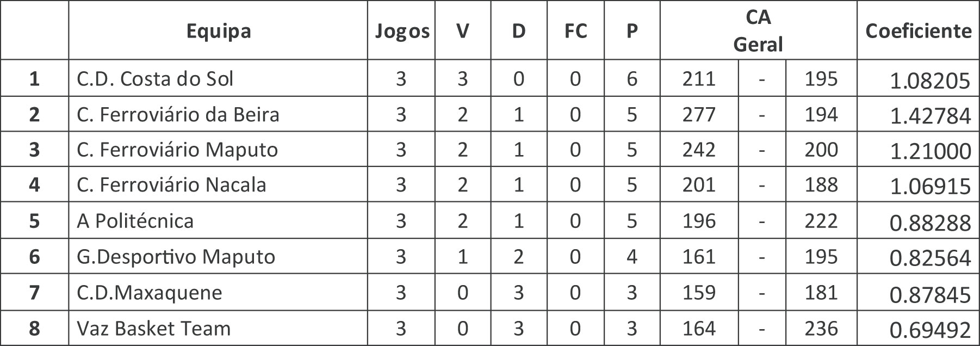Click the C.D.Maxaquene team name
980x346 pixels.
pyautogui.click(x=150, y=293)
